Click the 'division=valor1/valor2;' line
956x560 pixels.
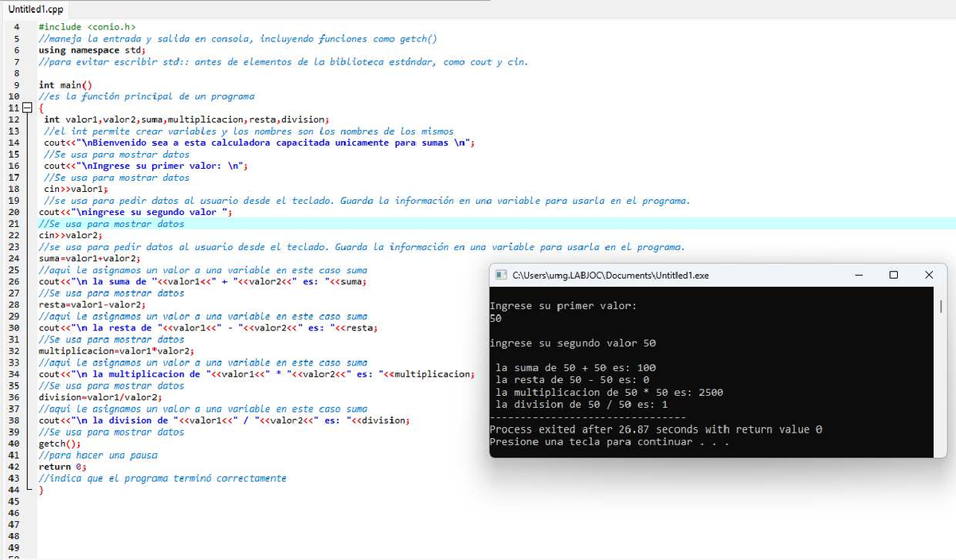tap(100, 397)
